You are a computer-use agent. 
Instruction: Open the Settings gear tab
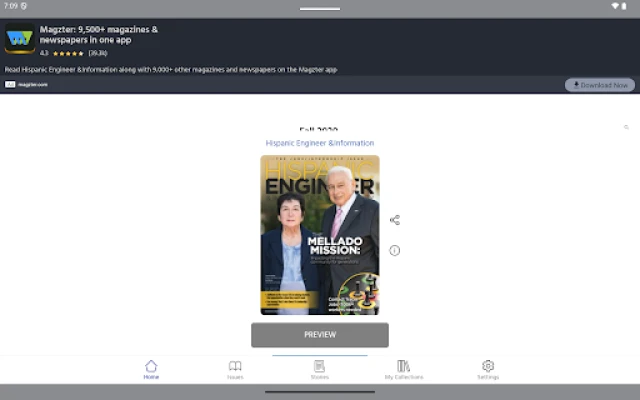(488, 366)
